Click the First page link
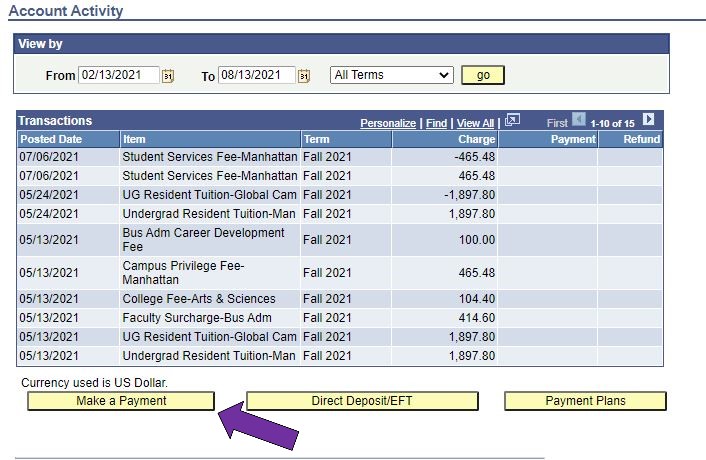706x460 pixels. tap(557, 123)
